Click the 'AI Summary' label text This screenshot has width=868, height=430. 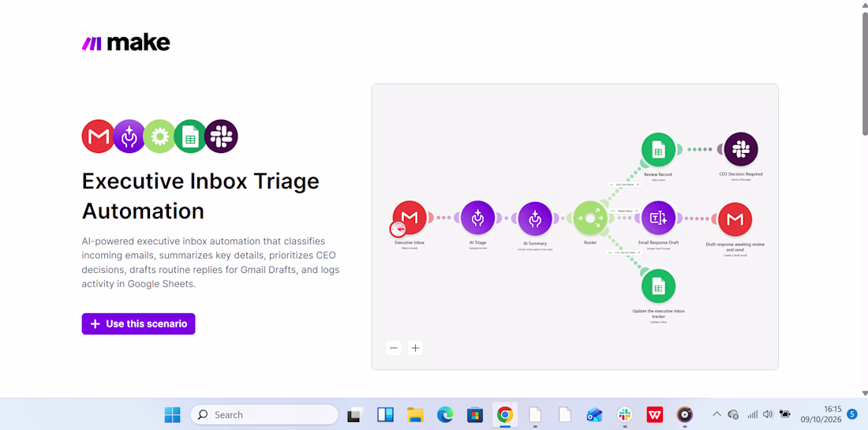[x=535, y=243]
